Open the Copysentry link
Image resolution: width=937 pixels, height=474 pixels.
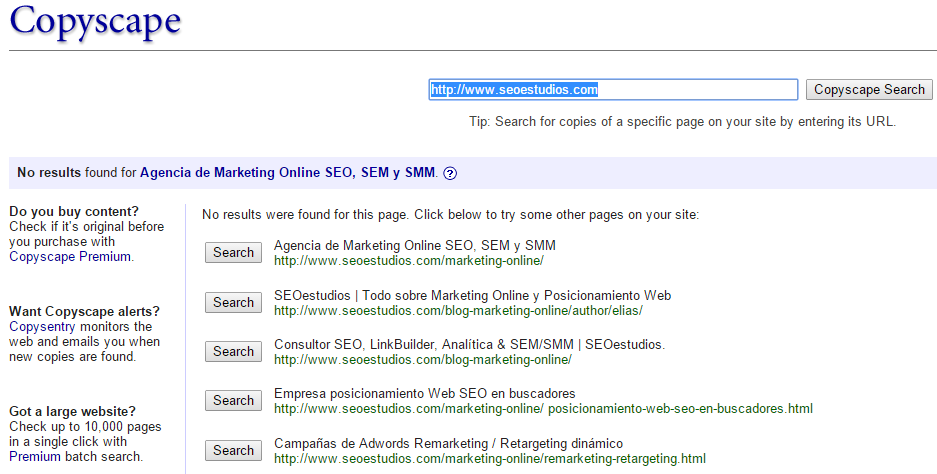click(42, 326)
